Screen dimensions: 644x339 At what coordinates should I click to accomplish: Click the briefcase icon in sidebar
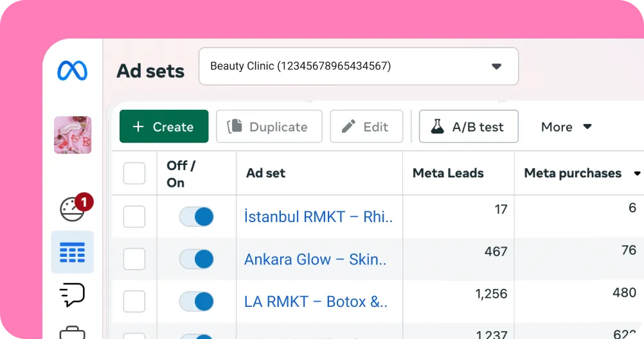pos(72,332)
